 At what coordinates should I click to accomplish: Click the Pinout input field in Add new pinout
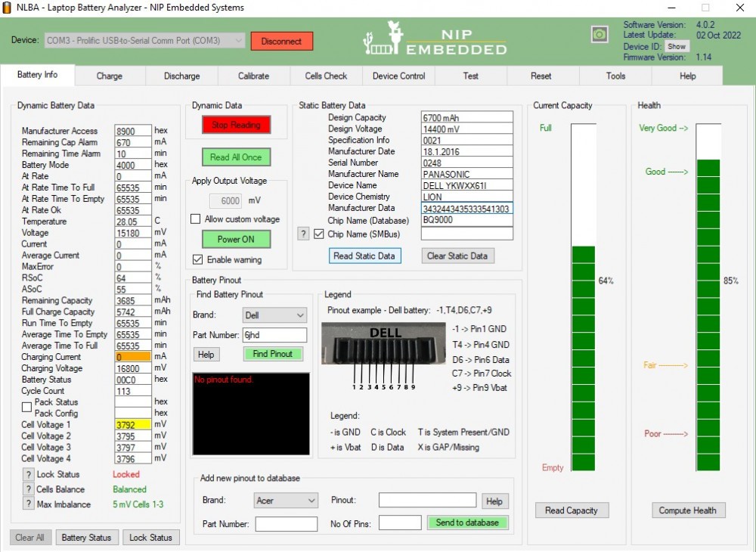click(x=427, y=500)
